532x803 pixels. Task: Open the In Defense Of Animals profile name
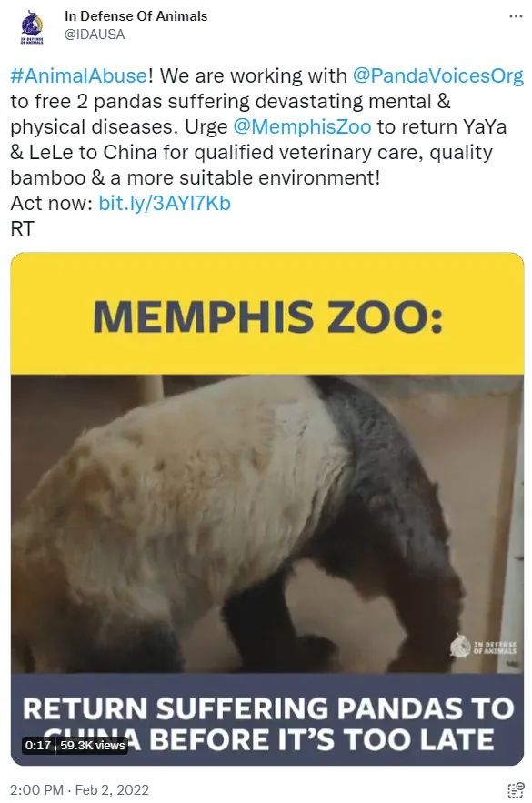pyautogui.click(x=136, y=16)
